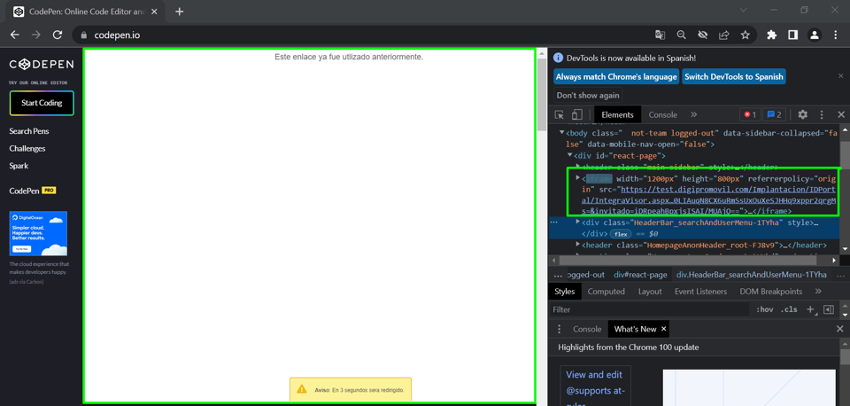Open the DevTools three-dot customize menu
Image resolution: width=850 pixels, height=406 pixels.
[822, 115]
